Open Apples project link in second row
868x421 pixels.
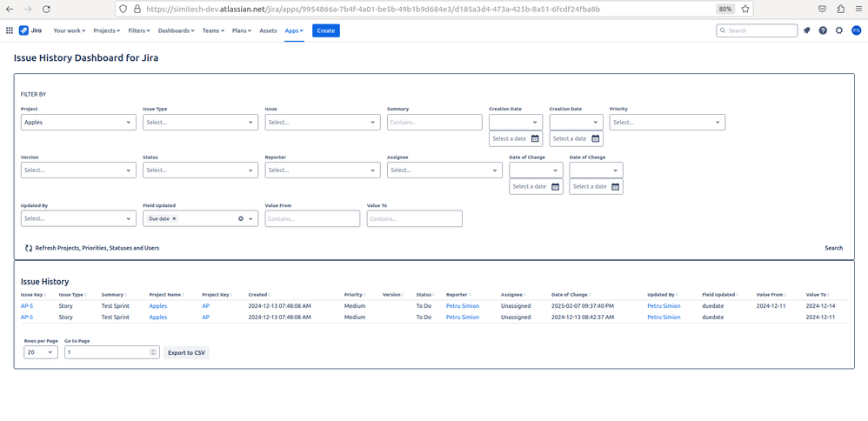click(x=157, y=317)
